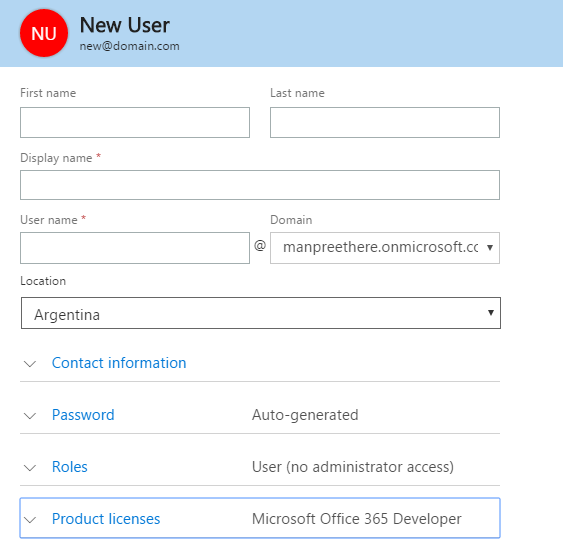This screenshot has width=563, height=553.
Task: Open the Location dropdown arrow
Action: point(490,312)
